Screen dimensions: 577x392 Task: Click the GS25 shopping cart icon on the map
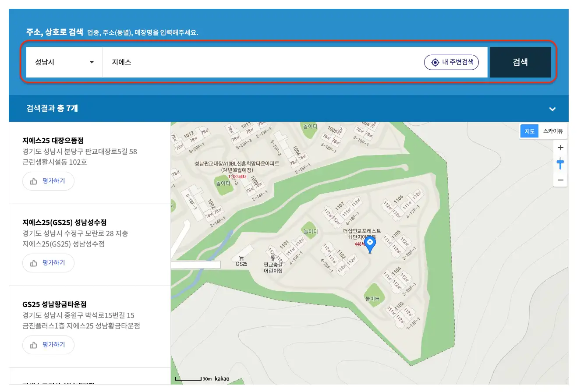tap(241, 258)
